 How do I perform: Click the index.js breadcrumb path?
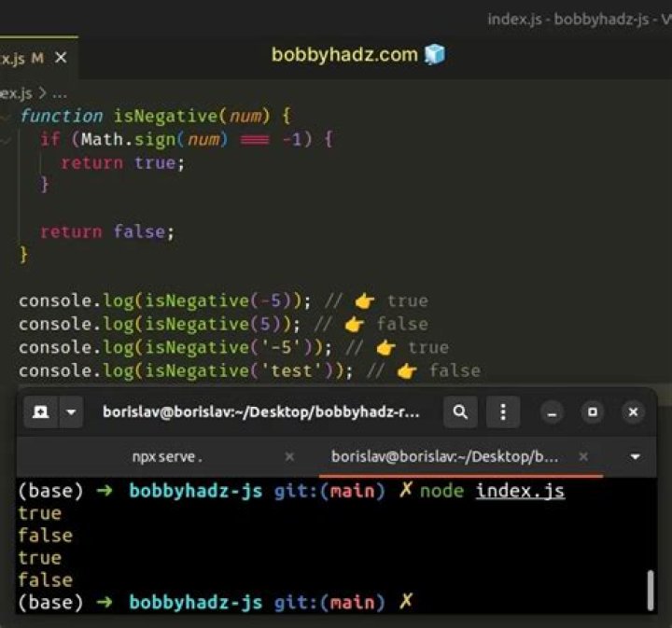[x=16, y=93]
